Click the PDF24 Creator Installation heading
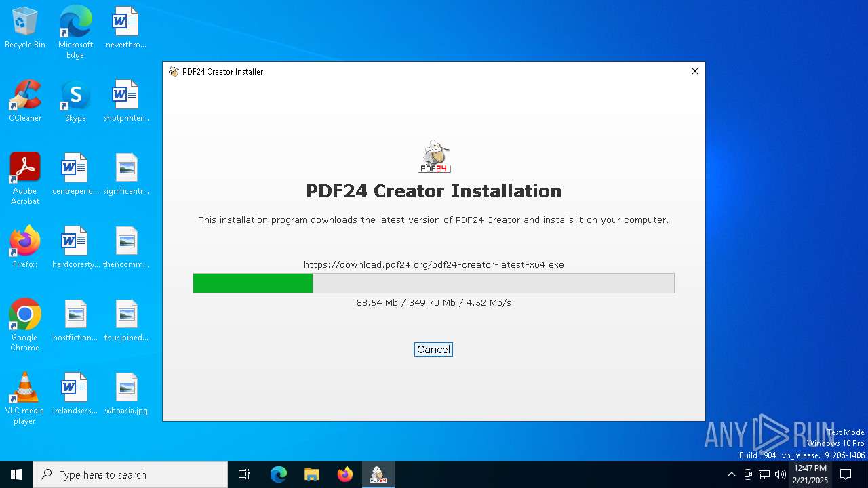 click(434, 191)
